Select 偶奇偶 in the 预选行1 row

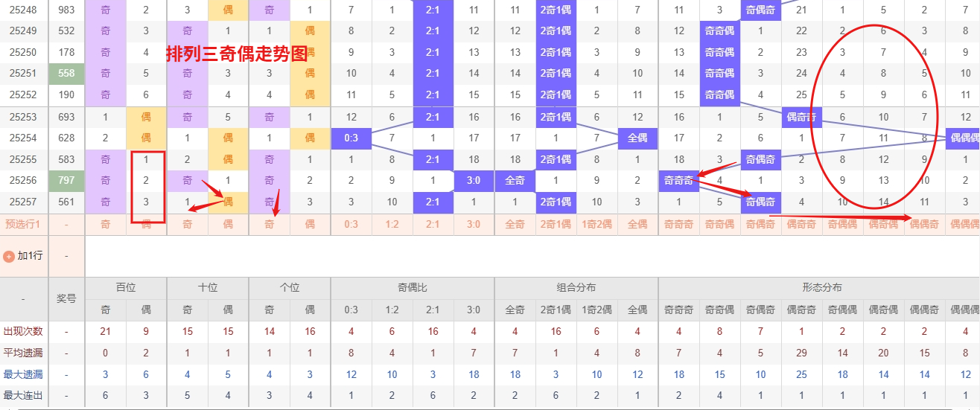(x=883, y=223)
